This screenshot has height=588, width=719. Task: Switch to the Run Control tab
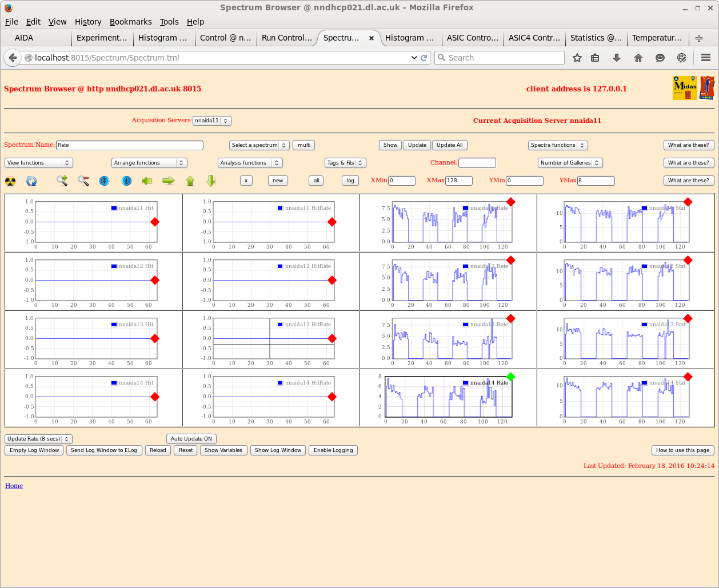click(286, 38)
